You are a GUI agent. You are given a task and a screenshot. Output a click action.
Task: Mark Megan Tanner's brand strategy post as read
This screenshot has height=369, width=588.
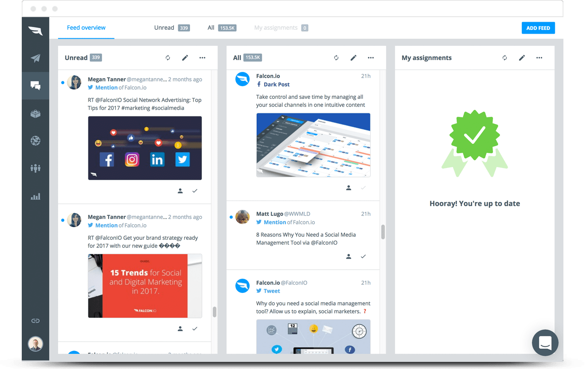pyautogui.click(x=195, y=328)
